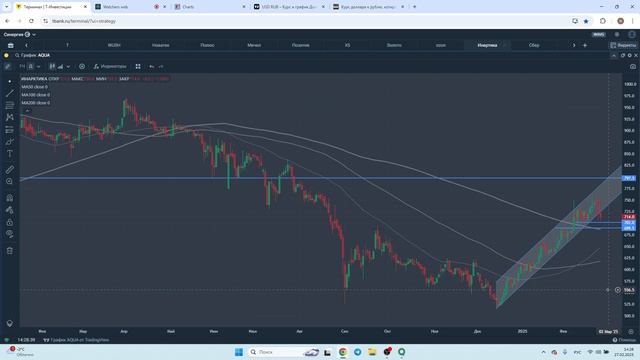
Task: Switch to the Золото tab
Action: click(394, 45)
